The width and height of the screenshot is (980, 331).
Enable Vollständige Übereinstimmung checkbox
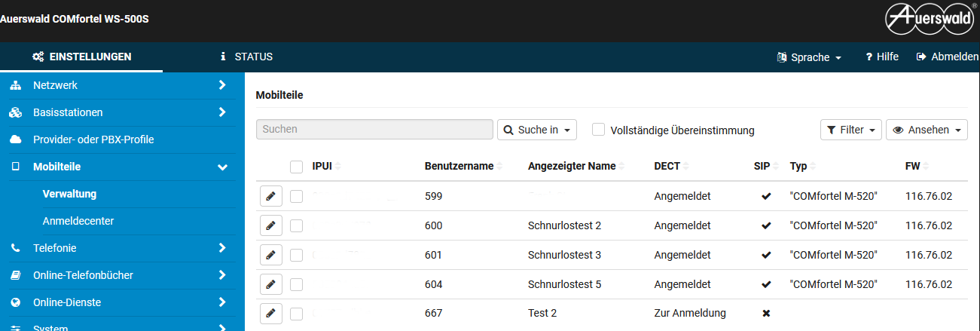[x=599, y=130]
